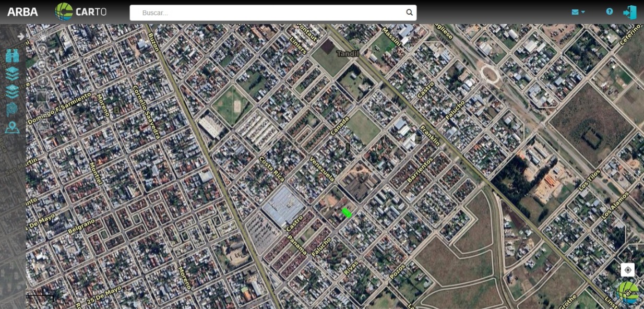Screen dimensions: 644x309
Task: Open the map marker location tool
Action: point(13,127)
